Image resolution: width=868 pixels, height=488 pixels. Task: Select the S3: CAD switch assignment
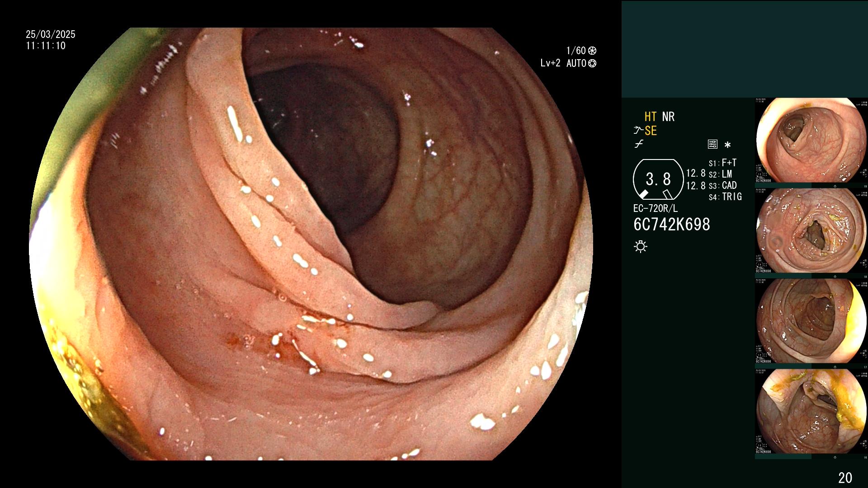pos(722,185)
